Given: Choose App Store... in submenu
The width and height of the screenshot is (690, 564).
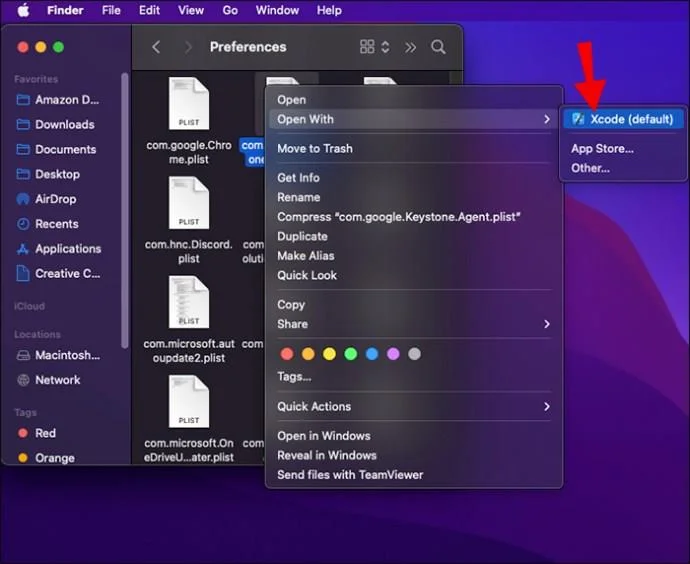Looking at the screenshot, I should click(x=602, y=149).
